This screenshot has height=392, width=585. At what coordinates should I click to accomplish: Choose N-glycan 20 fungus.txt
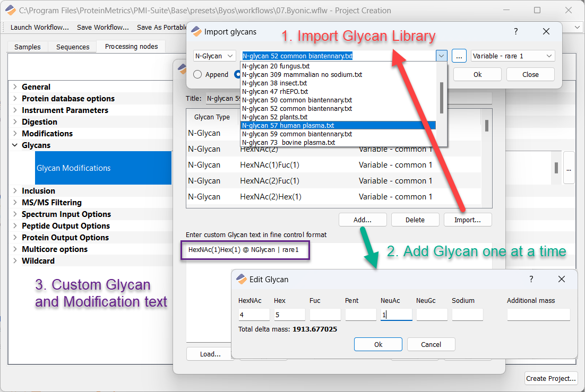click(338, 66)
